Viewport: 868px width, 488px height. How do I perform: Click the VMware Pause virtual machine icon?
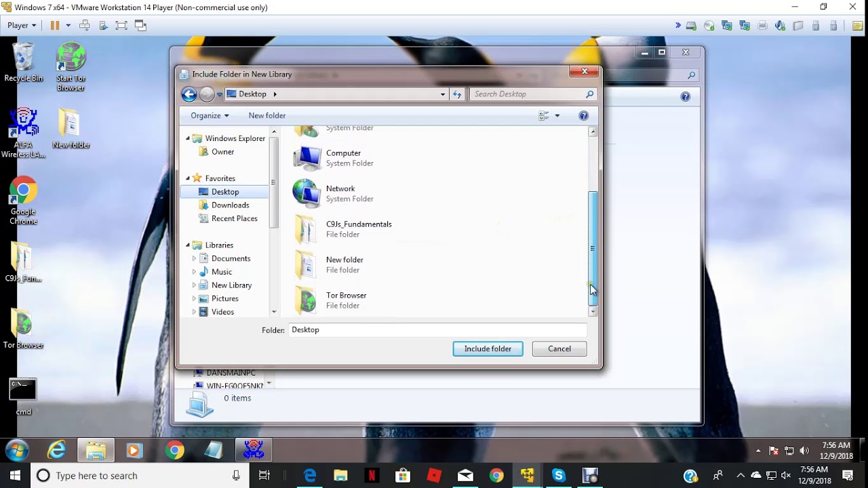(55, 25)
